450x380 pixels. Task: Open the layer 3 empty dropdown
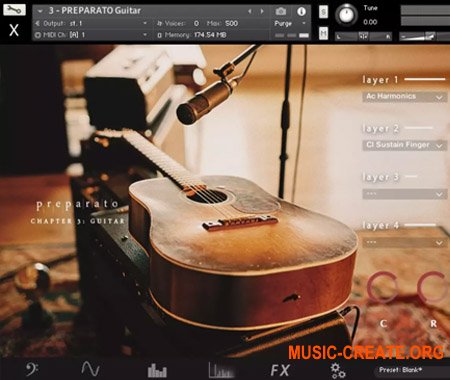pyautogui.click(x=405, y=194)
